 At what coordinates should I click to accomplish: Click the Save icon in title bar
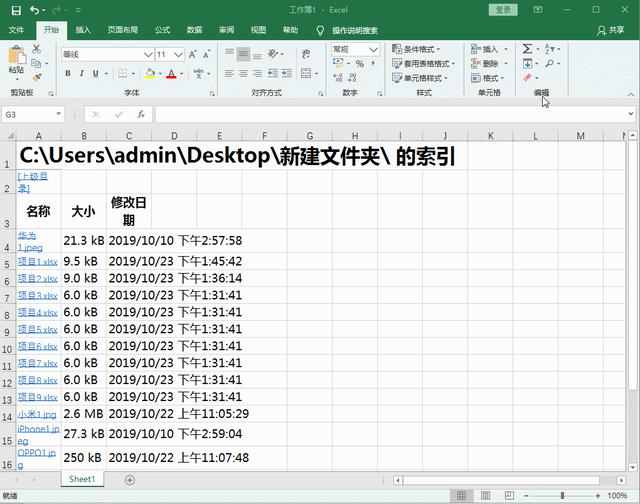[x=16, y=10]
